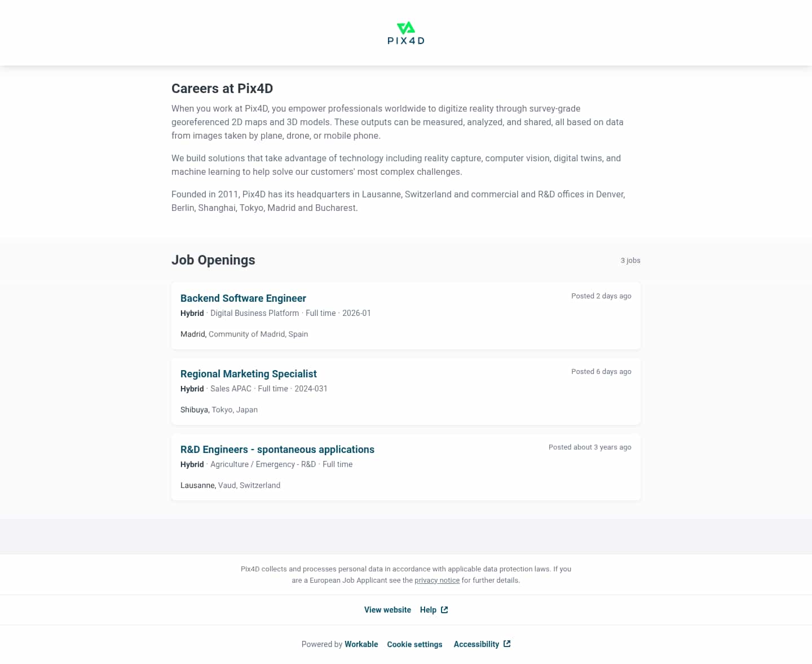Open the Regional Marketing Specialist listing
This screenshot has width=812, height=664.
coord(248,373)
